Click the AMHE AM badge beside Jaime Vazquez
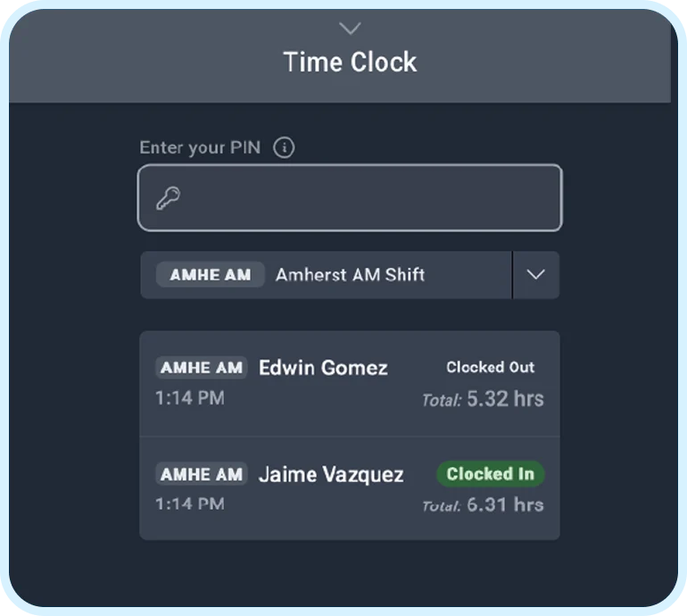 pos(202,474)
